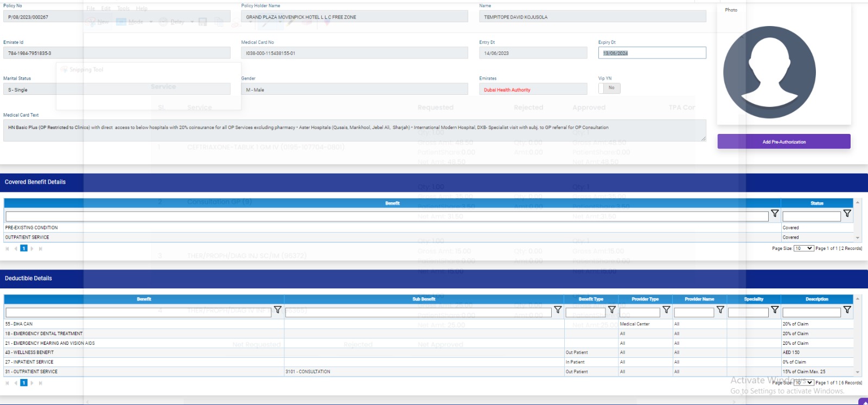The height and width of the screenshot is (405, 868).
Task: Go to page 1 in Deductible grid
Action: pos(24,383)
